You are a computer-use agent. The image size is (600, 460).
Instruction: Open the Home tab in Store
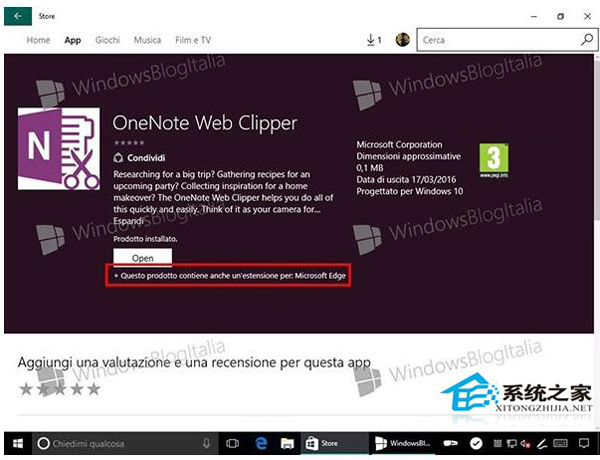[x=38, y=40]
